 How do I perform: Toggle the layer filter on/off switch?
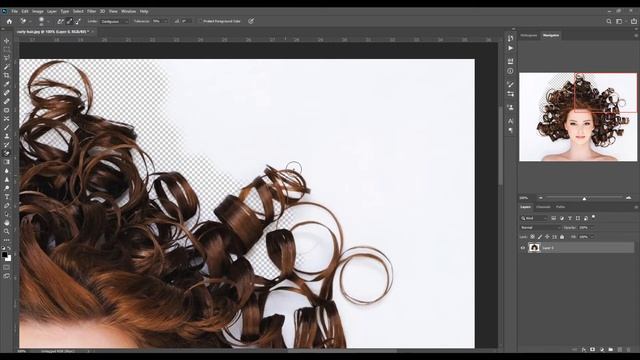[x=593, y=217]
